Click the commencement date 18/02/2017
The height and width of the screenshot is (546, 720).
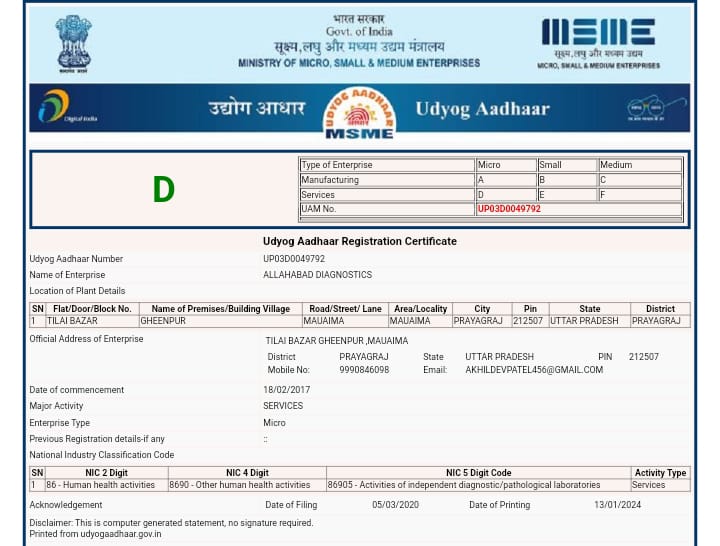(287, 390)
